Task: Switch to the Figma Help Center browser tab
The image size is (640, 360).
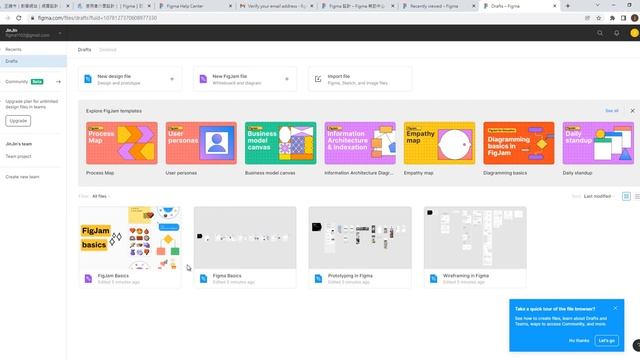Action: coord(195,6)
